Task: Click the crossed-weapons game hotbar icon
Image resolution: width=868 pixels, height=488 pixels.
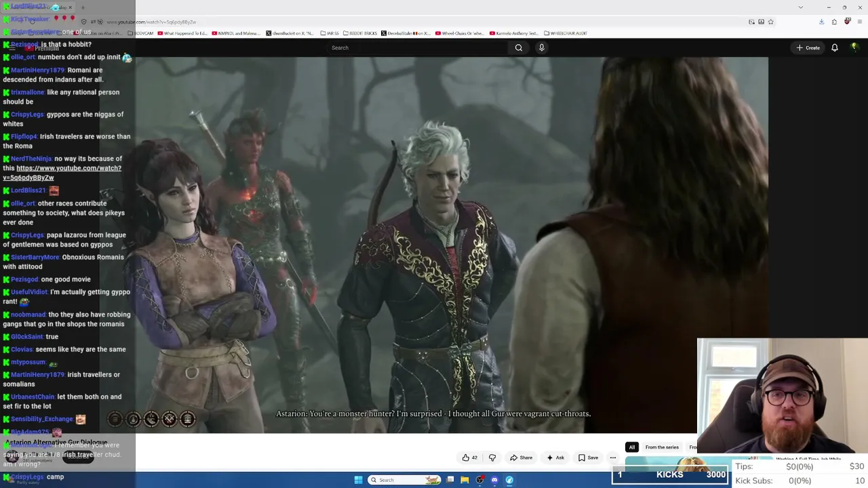Action: (x=170, y=420)
